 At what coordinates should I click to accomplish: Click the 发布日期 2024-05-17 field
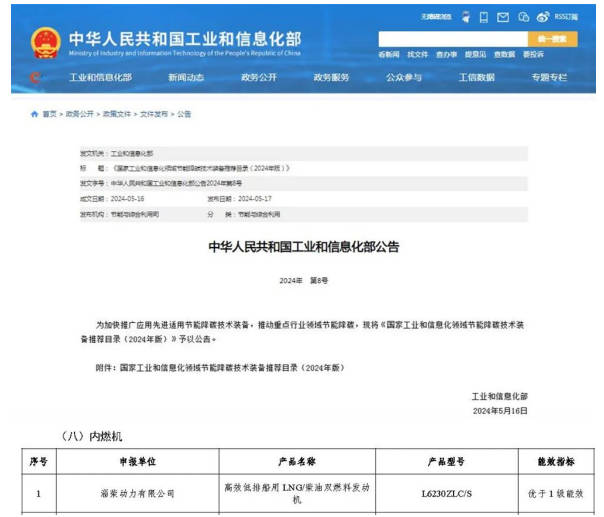coord(239,199)
